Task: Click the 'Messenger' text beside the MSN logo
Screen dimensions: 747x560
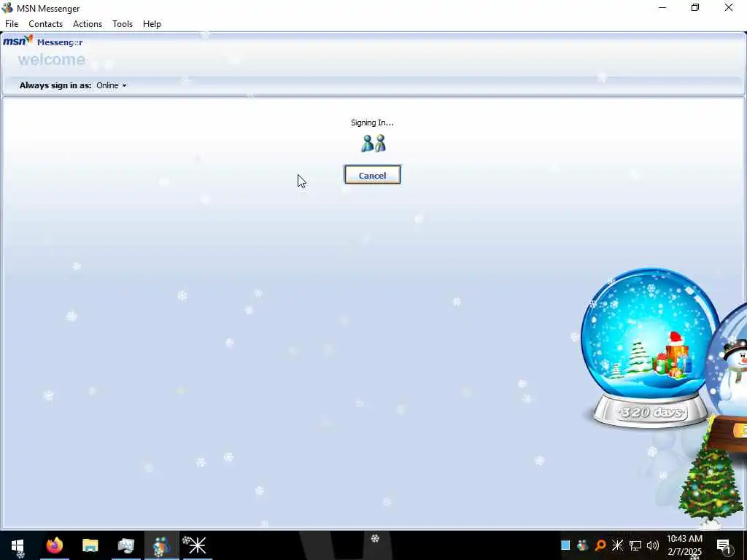Action: (x=60, y=42)
